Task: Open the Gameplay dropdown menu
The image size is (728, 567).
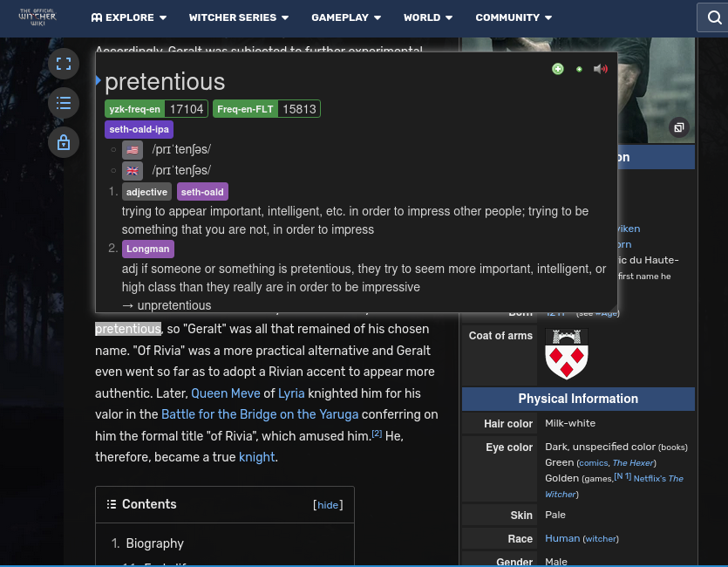Action: click(346, 17)
